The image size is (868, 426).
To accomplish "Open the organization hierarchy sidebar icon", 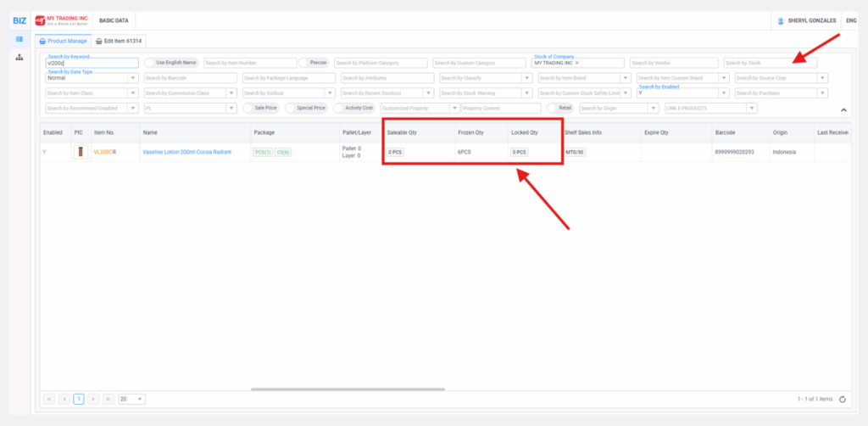I will click(x=19, y=57).
